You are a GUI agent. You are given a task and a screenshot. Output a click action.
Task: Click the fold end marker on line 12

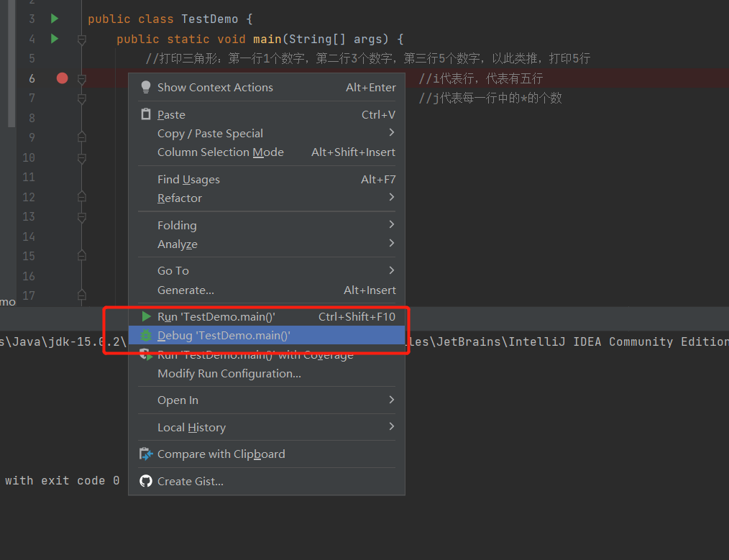[x=82, y=196]
